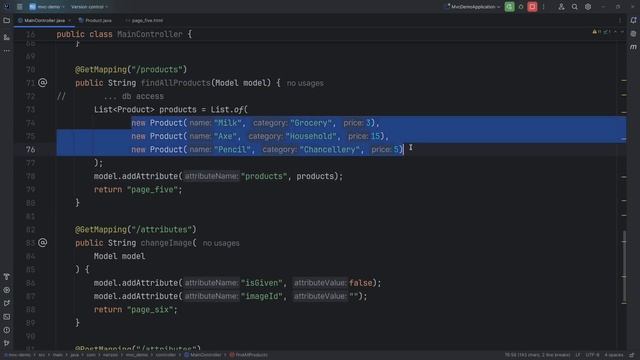Open the Code With Me user icon
This screenshot has height=360, width=640.
[x=561, y=7]
